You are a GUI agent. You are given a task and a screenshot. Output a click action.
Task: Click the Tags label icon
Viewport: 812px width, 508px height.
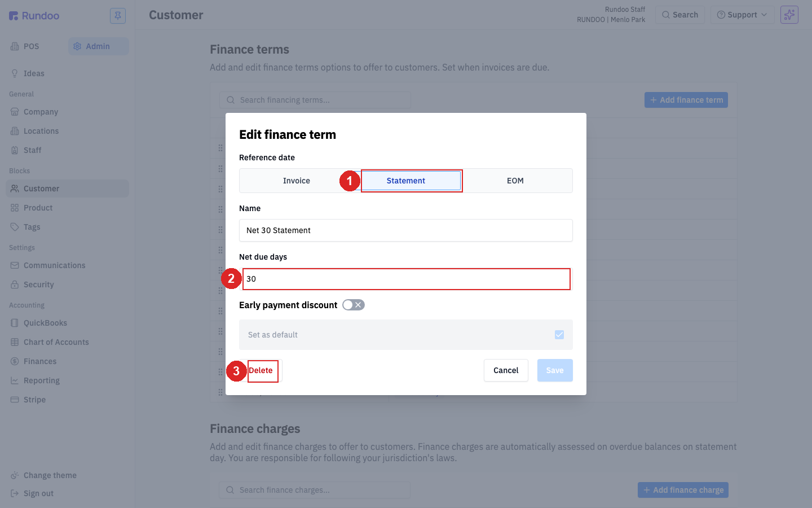[x=15, y=227]
